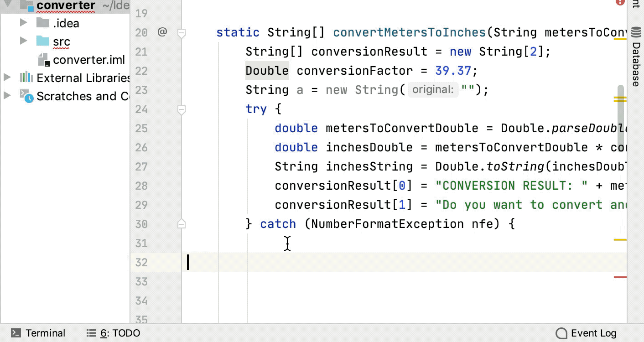The image size is (644, 342).
Task: Select converter.iml in the project tree
Action: pos(88,60)
